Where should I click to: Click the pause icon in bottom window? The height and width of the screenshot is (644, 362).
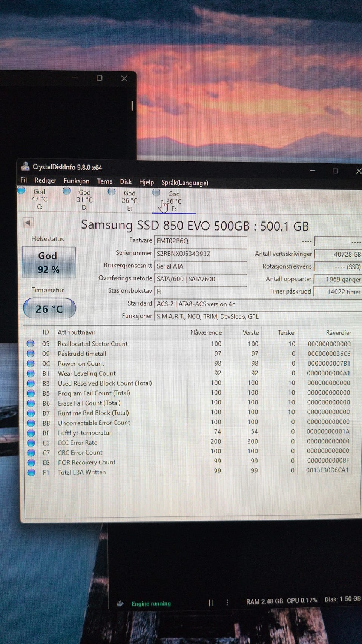click(x=211, y=603)
